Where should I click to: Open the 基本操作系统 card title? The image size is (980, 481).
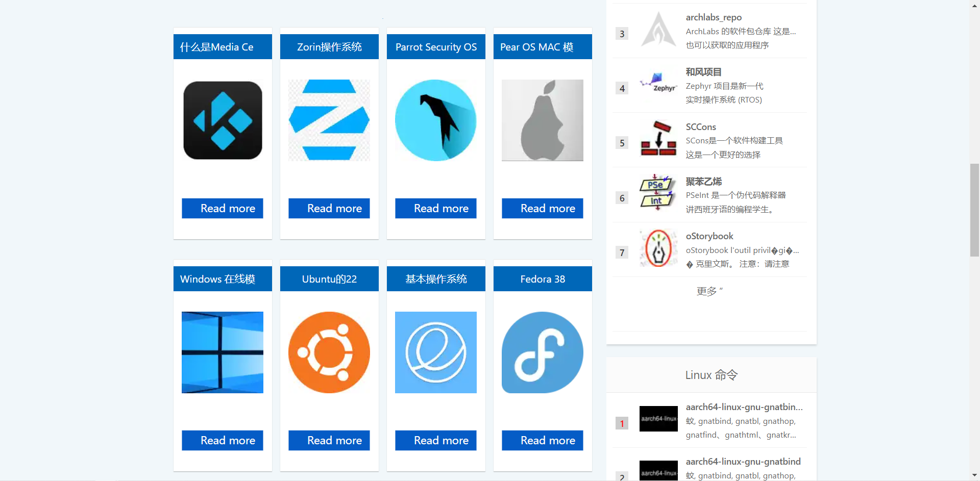click(436, 279)
